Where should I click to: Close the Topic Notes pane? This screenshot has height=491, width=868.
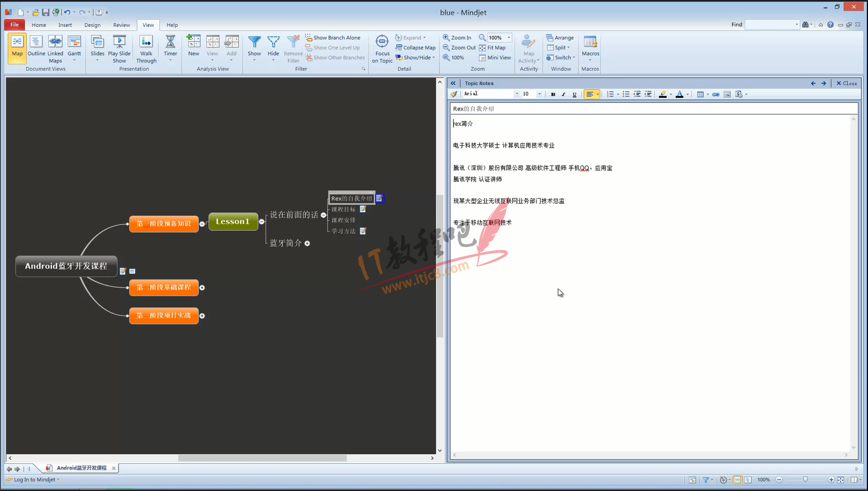coord(847,83)
